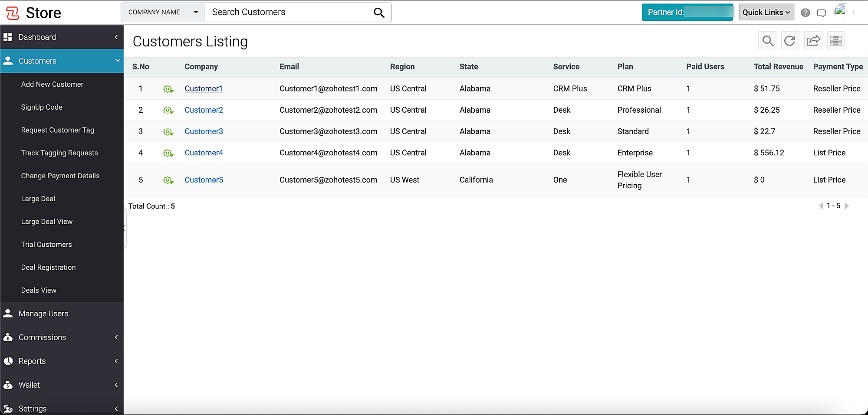Click the Payment Type column header

(838, 67)
